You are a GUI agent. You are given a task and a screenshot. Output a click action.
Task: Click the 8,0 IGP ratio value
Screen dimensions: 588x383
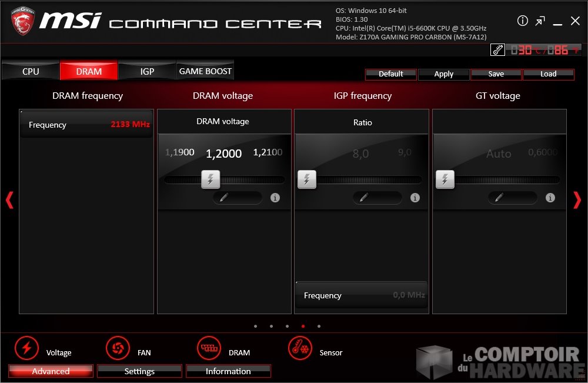tap(360, 154)
